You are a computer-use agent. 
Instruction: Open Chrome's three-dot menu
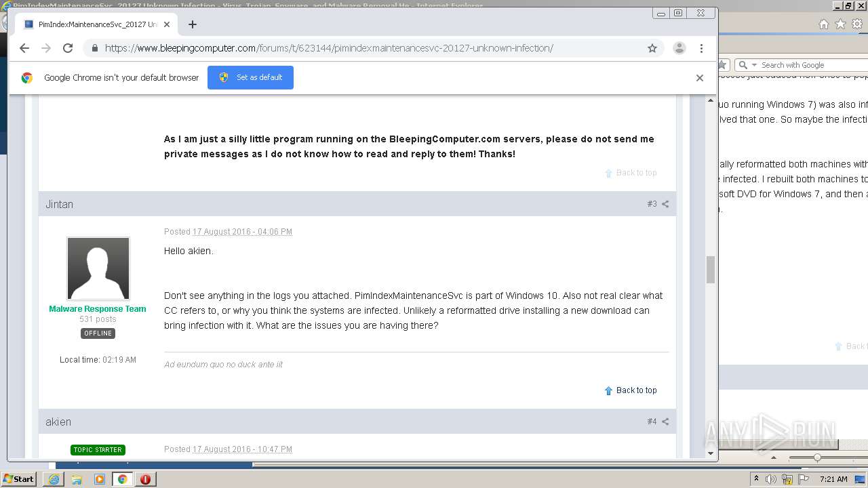coord(701,48)
